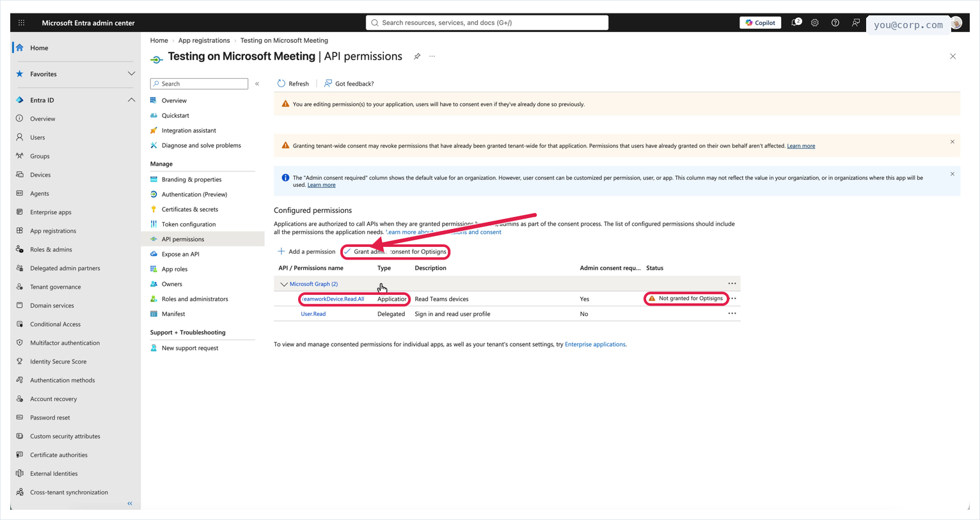The width and height of the screenshot is (980, 520).
Task: Open Token configuration
Action: tap(189, 225)
